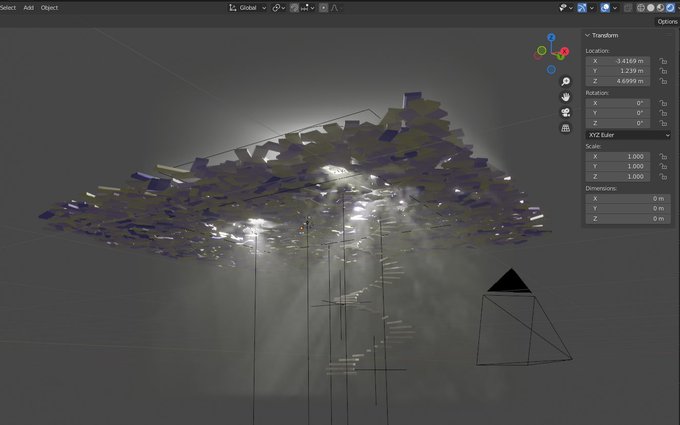Switch perspective/orthographic grid icon
Viewport: 680px width, 425px height.
click(566, 128)
